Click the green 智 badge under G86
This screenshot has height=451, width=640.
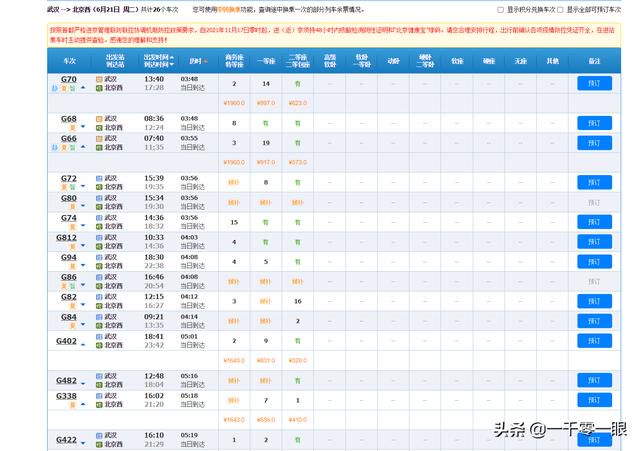point(73,286)
